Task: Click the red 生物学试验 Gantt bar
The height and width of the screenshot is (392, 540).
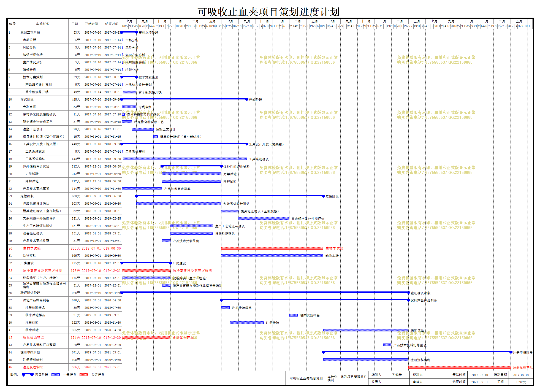Action: pos(272,248)
